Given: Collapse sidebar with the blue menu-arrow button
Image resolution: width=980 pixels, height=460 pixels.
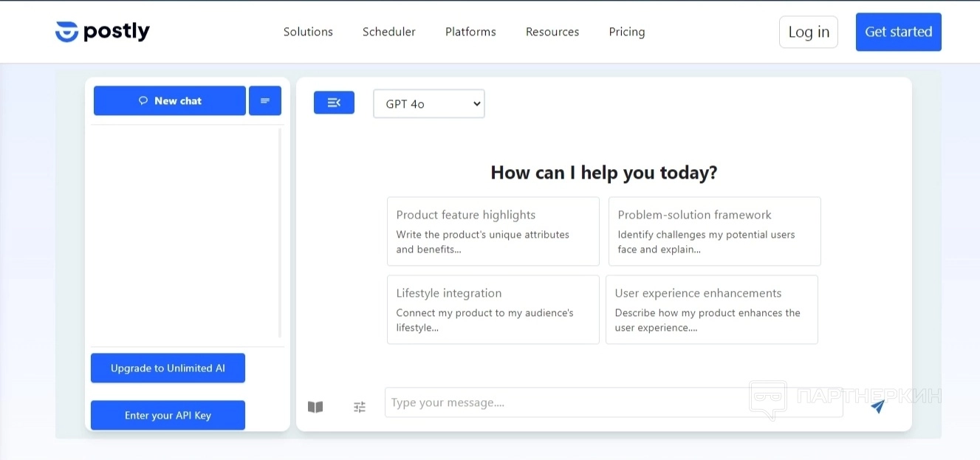Looking at the screenshot, I should (334, 103).
